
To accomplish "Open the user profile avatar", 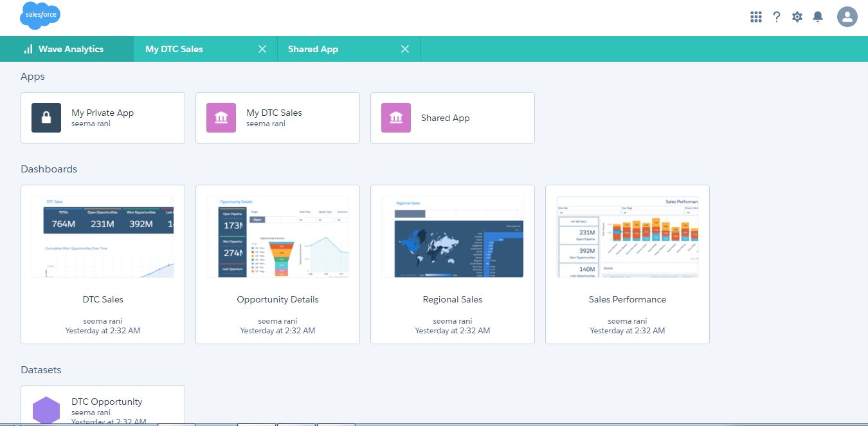I will tap(847, 17).
